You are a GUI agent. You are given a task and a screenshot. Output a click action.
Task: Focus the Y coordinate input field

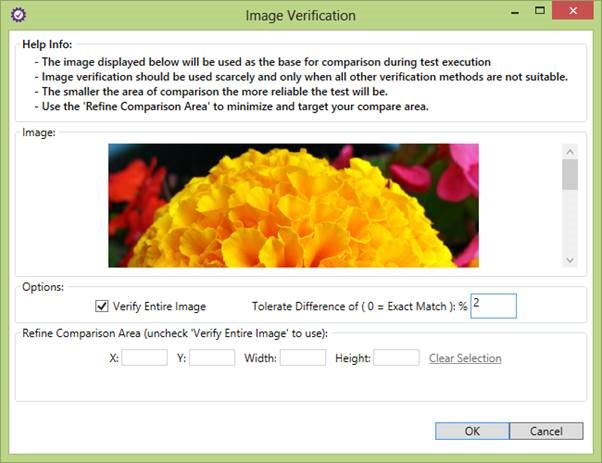point(212,358)
